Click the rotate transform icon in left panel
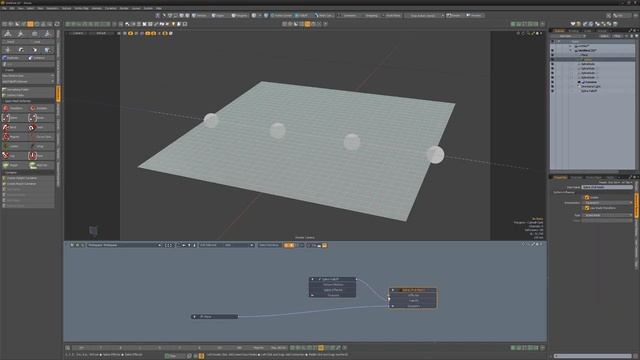 21,50
